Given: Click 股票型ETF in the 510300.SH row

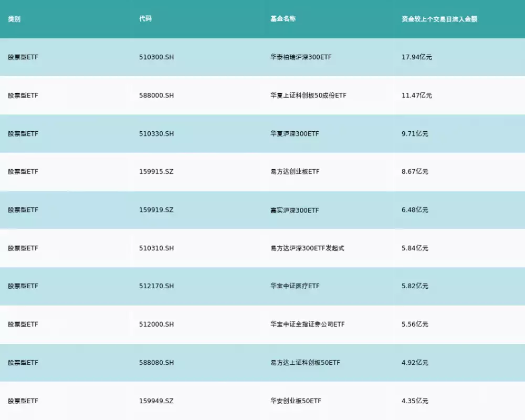Looking at the screenshot, I should 23,57.
